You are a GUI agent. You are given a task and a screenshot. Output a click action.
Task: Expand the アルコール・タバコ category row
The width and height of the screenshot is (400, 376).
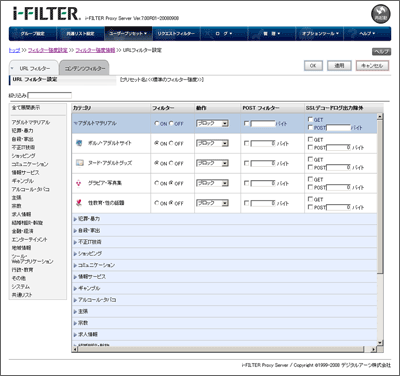pyautogui.click(x=75, y=300)
